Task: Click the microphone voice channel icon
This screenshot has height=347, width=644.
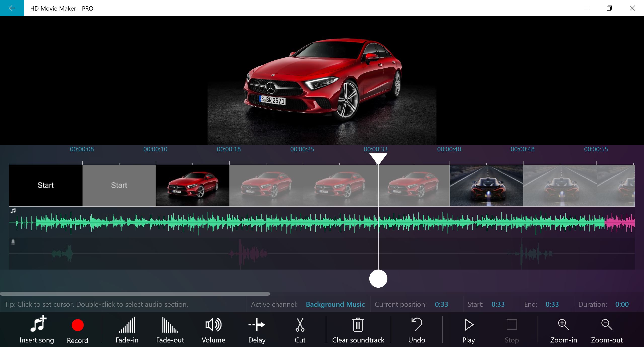Action: pos(13,242)
